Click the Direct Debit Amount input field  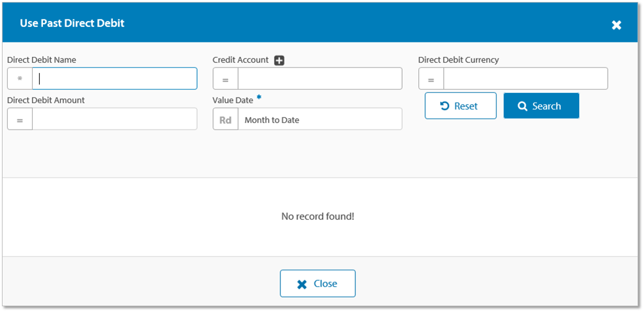tap(115, 119)
